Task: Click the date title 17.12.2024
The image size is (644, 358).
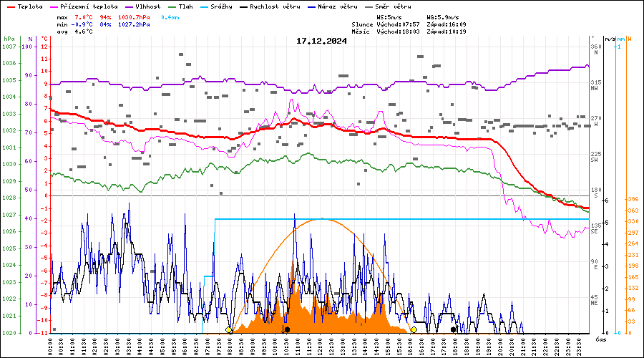Action: point(321,41)
